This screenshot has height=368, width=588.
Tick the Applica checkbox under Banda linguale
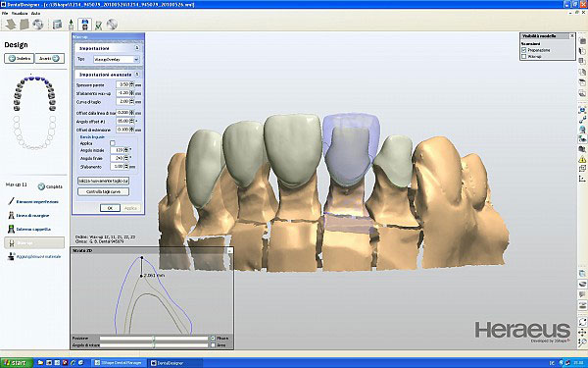coord(113,143)
